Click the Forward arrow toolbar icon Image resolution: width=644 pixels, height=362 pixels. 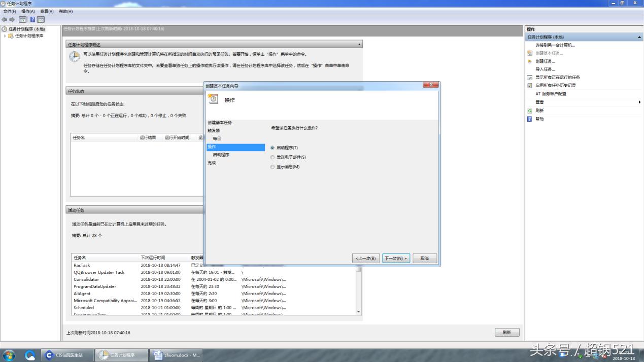[12, 19]
